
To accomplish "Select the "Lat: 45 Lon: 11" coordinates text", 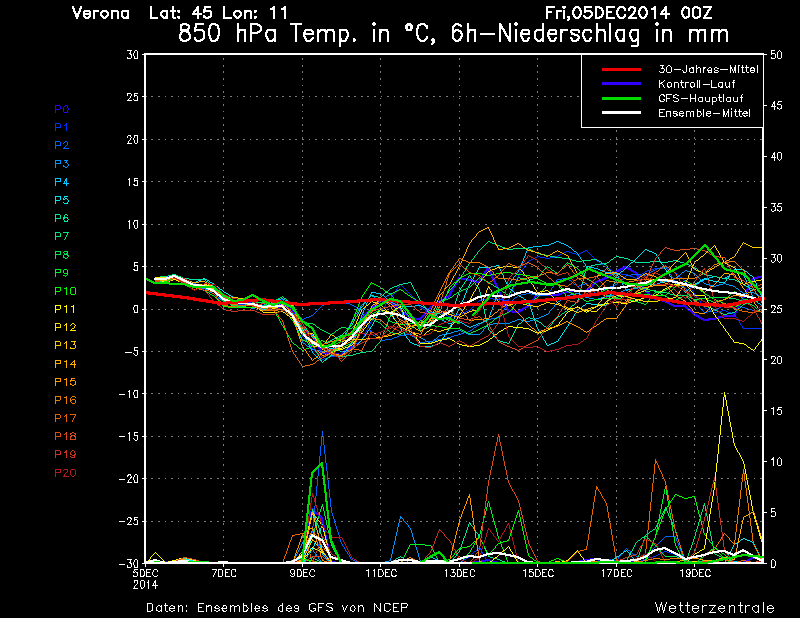I will click(x=218, y=13).
